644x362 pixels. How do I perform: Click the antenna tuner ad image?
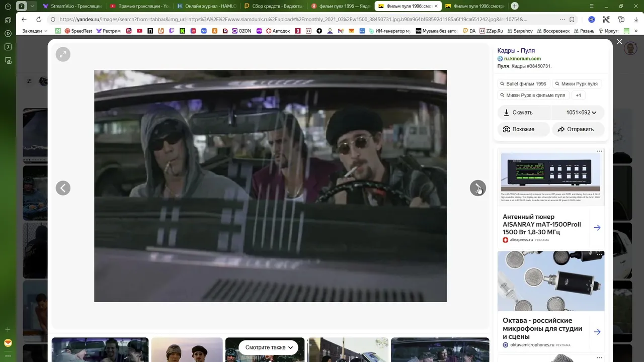[x=550, y=176]
